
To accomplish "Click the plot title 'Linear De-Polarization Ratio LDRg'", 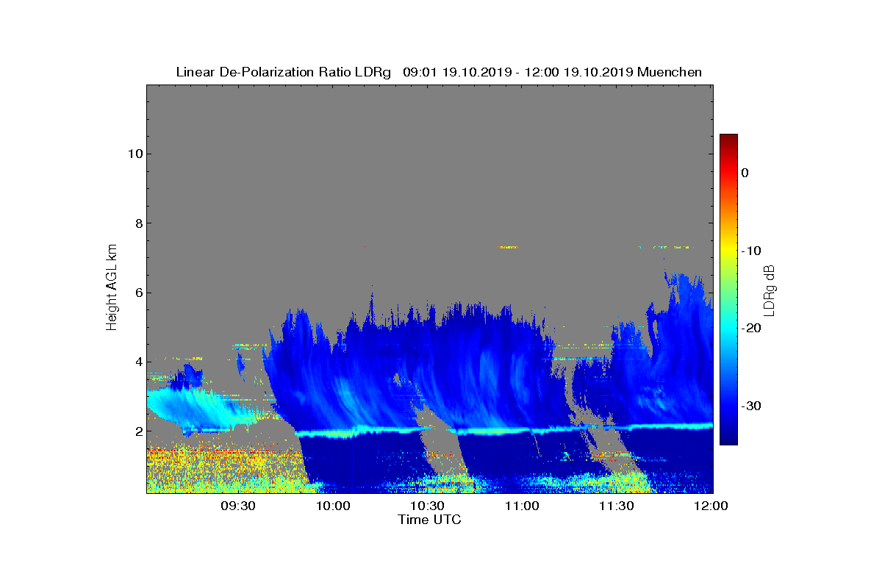I will 284,72.
